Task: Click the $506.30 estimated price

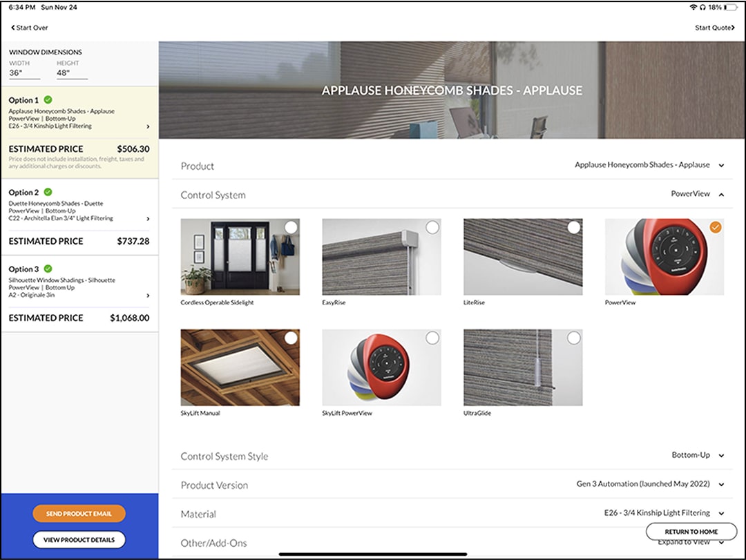Action: tap(133, 149)
